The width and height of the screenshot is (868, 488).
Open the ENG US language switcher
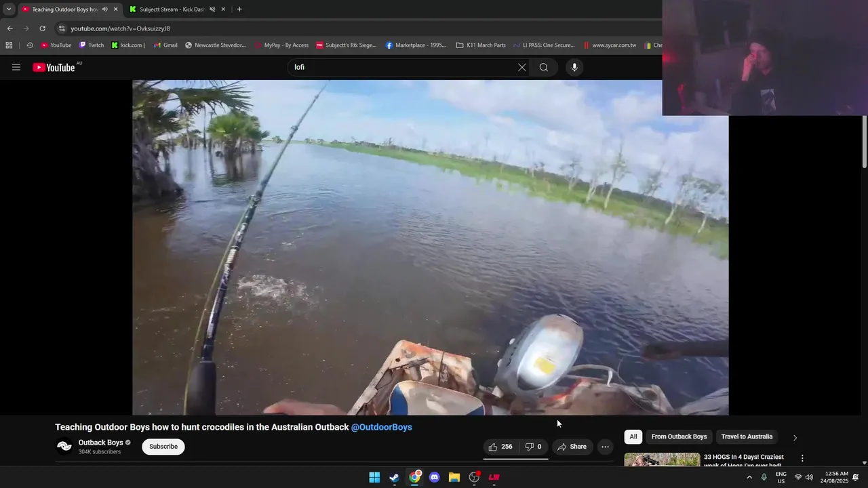click(781, 477)
